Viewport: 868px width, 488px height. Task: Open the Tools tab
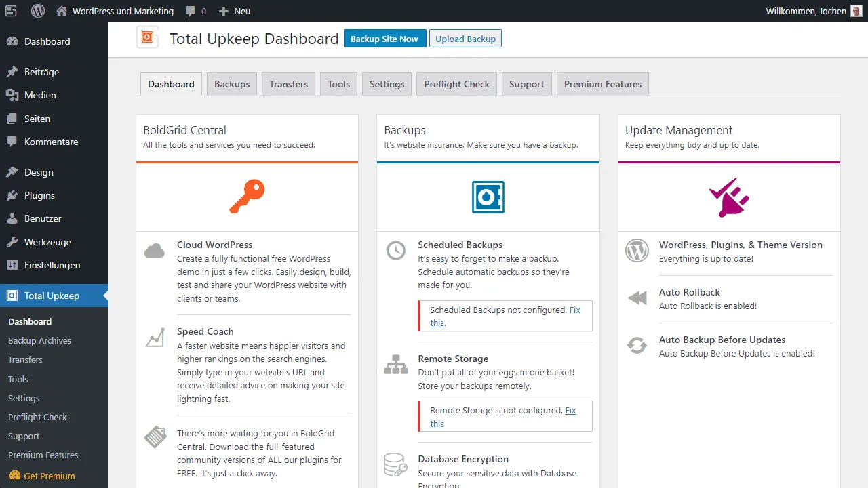(x=338, y=84)
